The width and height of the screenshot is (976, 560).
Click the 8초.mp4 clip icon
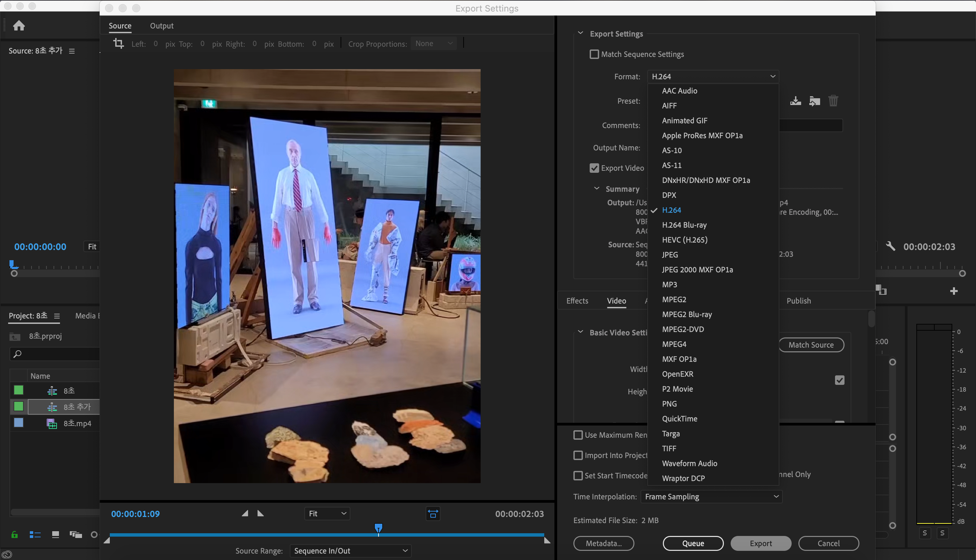tap(52, 423)
